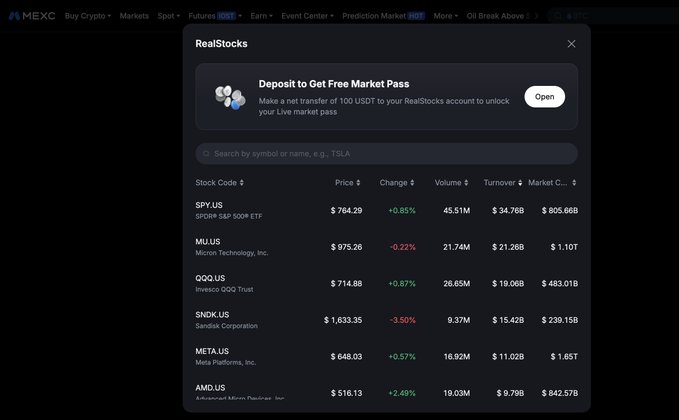Viewport: 679px width, 420px height.
Task: Close the RealStocks dialog
Action: pos(571,44)
